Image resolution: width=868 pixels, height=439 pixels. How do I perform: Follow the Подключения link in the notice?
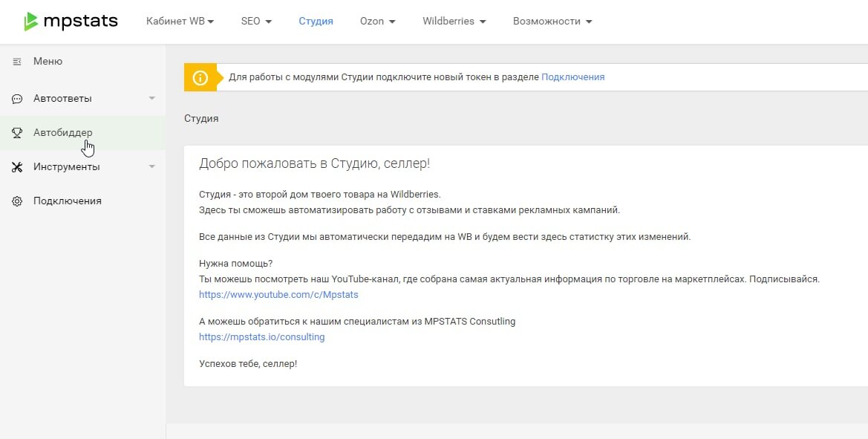point(573,77)
